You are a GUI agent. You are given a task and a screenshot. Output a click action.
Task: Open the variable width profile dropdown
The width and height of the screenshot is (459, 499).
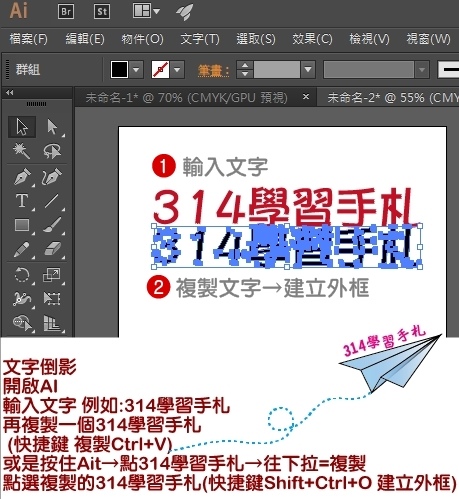pos(422,70)
